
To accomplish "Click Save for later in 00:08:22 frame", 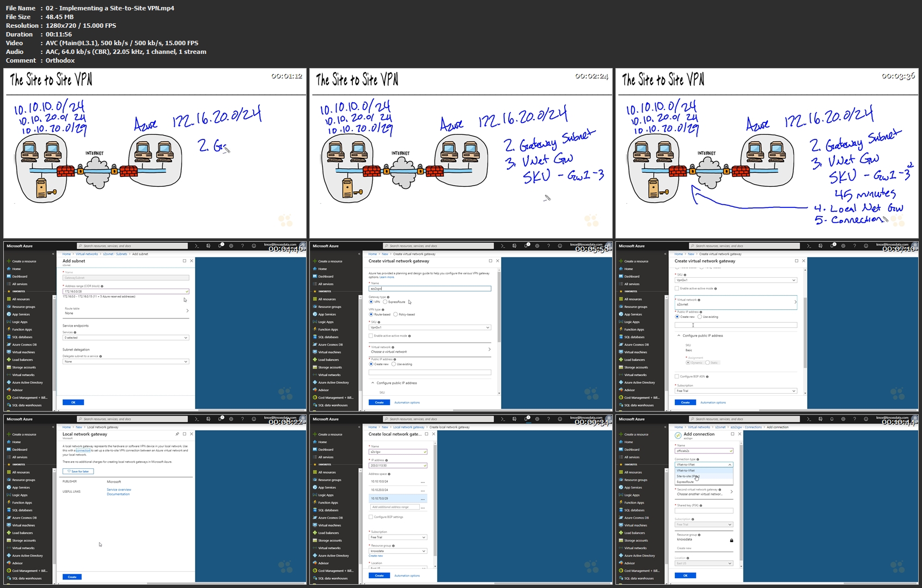I will click(x=78, y=471).
